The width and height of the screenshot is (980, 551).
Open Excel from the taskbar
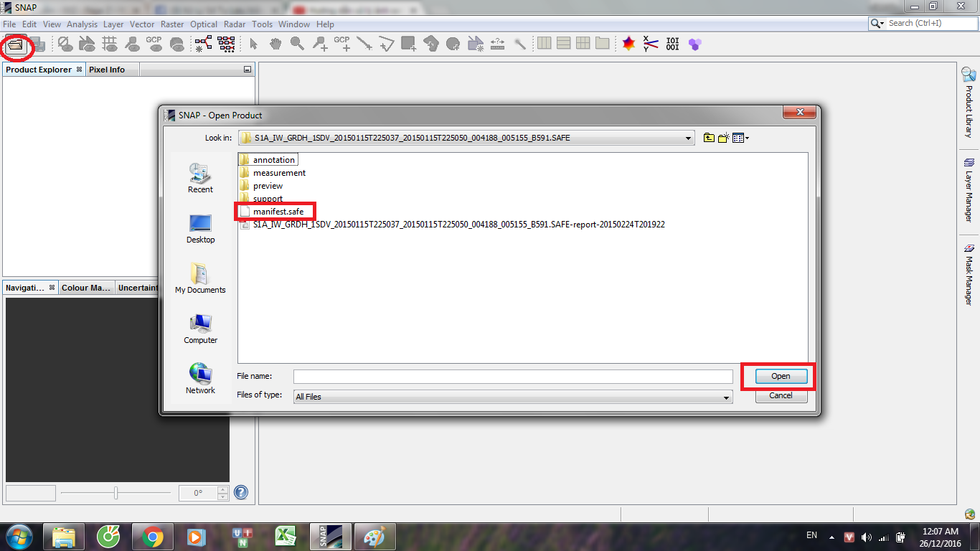click(x=286, y=537)
